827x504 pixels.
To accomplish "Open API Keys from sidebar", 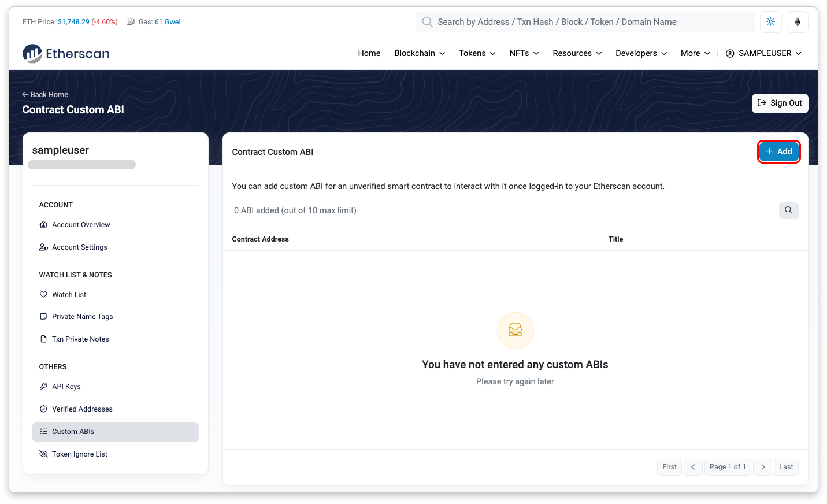I will click(x=66, y=387).
